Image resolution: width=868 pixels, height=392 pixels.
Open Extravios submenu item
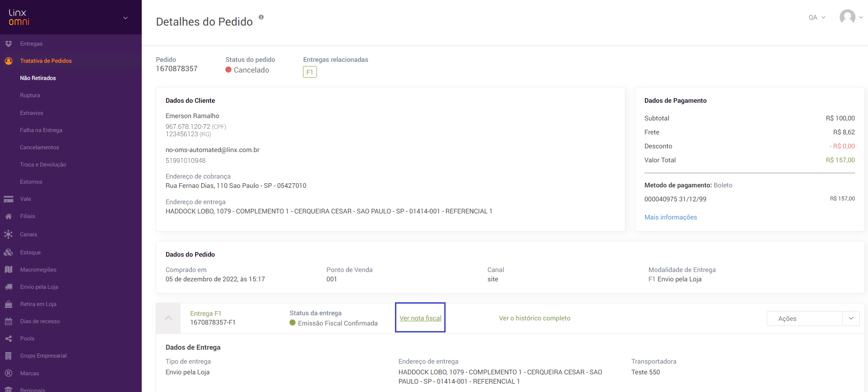point(32,113)
